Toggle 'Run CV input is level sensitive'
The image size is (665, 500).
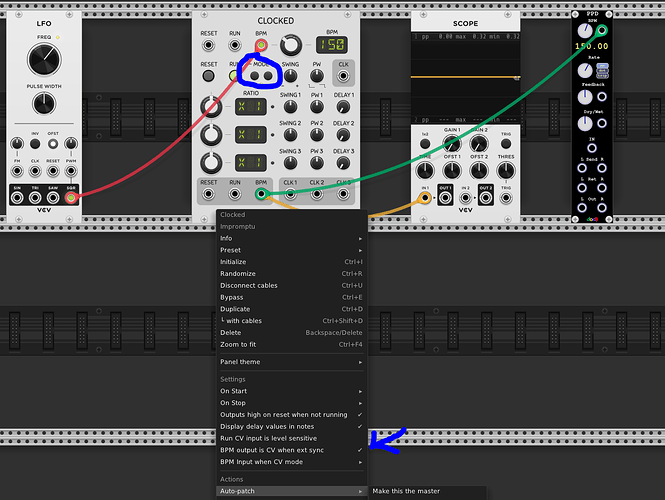tap(291, 439)
